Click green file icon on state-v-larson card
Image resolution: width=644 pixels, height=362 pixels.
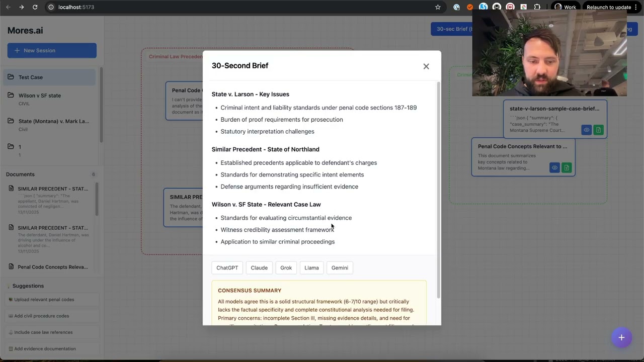598,130
